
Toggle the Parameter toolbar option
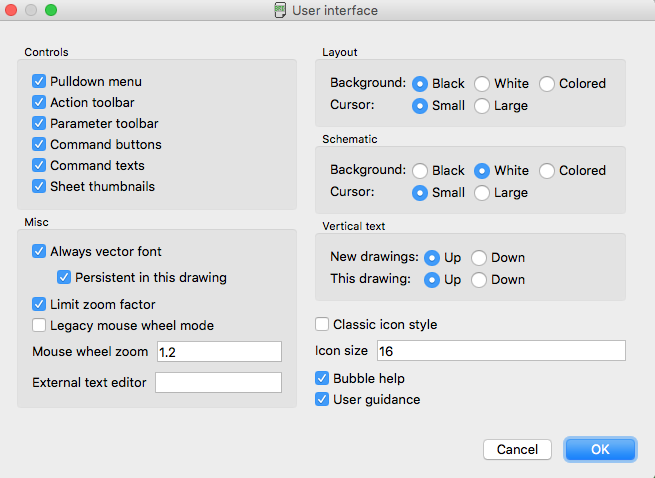(39, 123)
